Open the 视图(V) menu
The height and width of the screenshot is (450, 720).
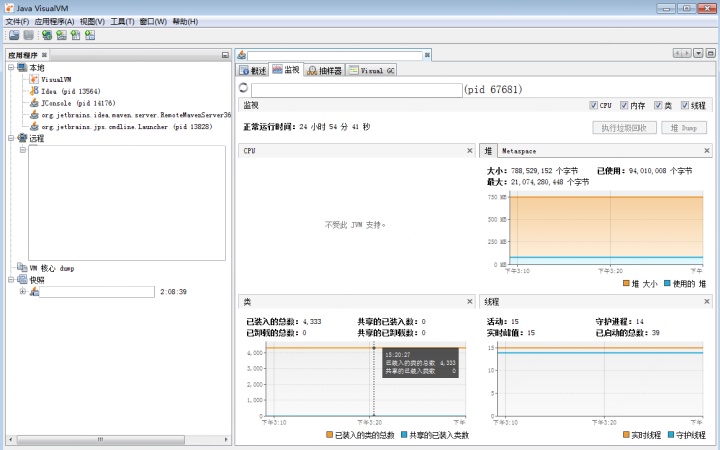92,22
